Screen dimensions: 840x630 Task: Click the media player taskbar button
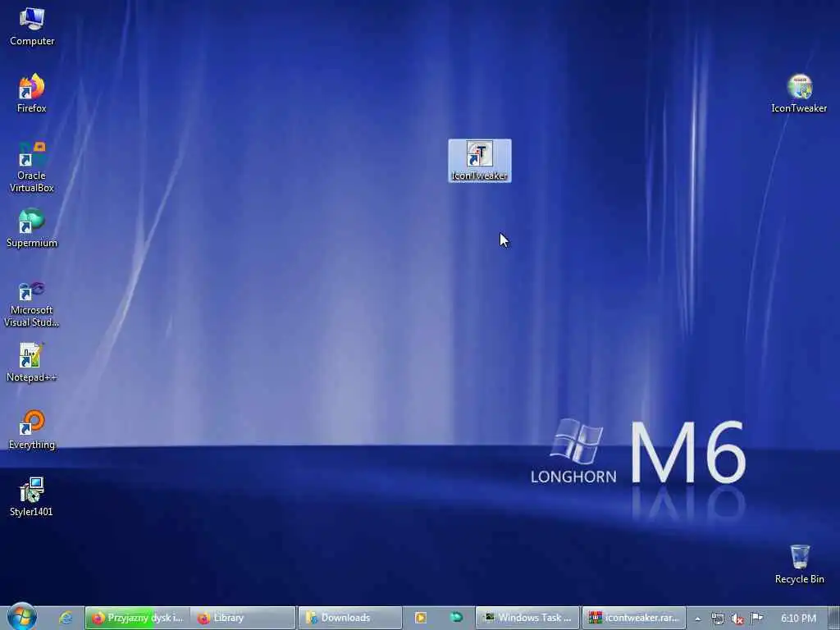pyautogui.click(x=421, y=618)
